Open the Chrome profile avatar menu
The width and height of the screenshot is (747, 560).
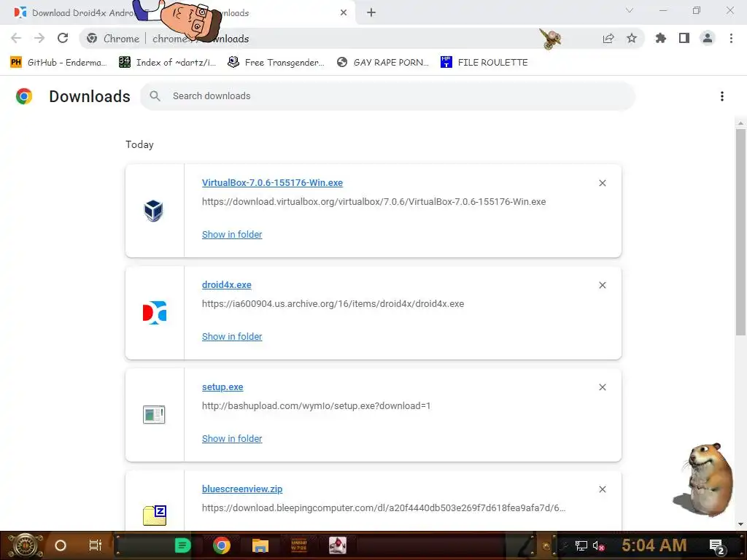pyautogui.click(x=708, y=38)
